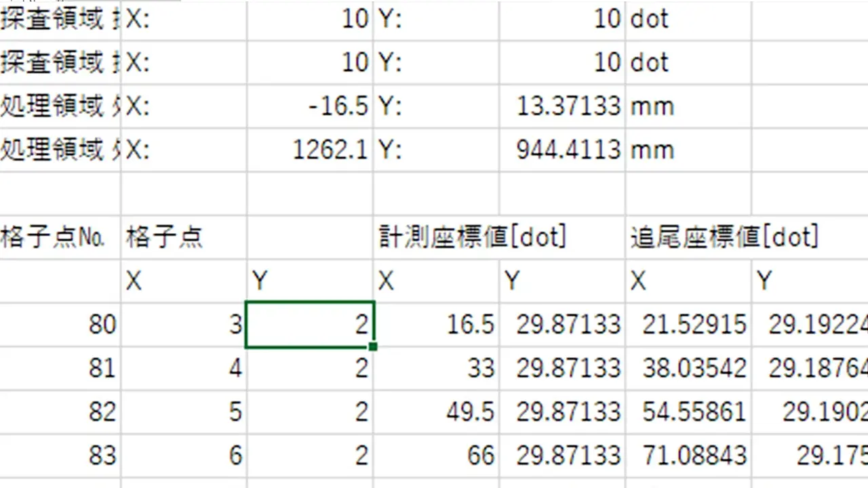This screenshot has height=488, width=868.
Task: Select the grid Y cell in row 81
Action: (x=310, y=368)
